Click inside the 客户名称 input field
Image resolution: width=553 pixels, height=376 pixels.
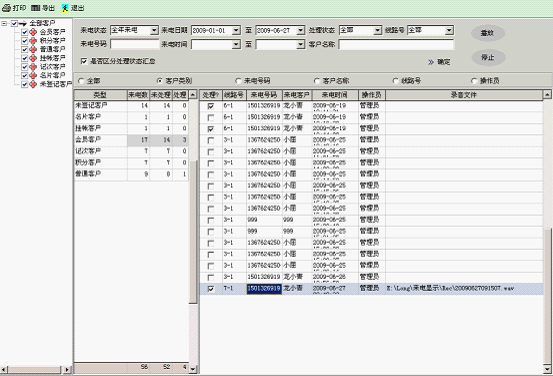click(396, 44)
